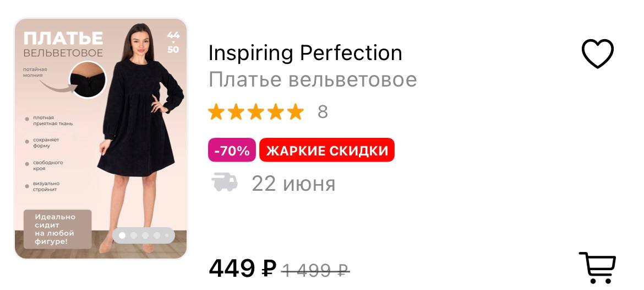Tap the ЖАРКИЕ СКИДКИ promo badge
The height and width of the screenshot is (290, 644).
[x=327, y=150]
